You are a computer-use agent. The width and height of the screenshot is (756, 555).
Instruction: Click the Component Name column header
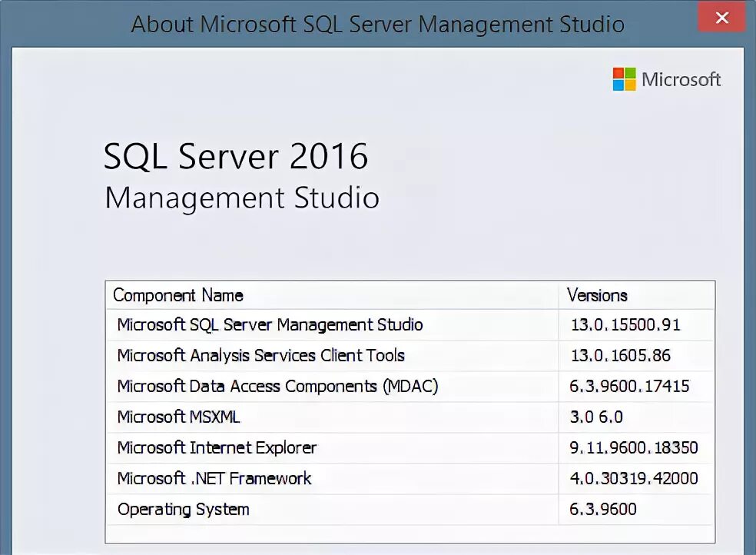click(x=178, y=295)
